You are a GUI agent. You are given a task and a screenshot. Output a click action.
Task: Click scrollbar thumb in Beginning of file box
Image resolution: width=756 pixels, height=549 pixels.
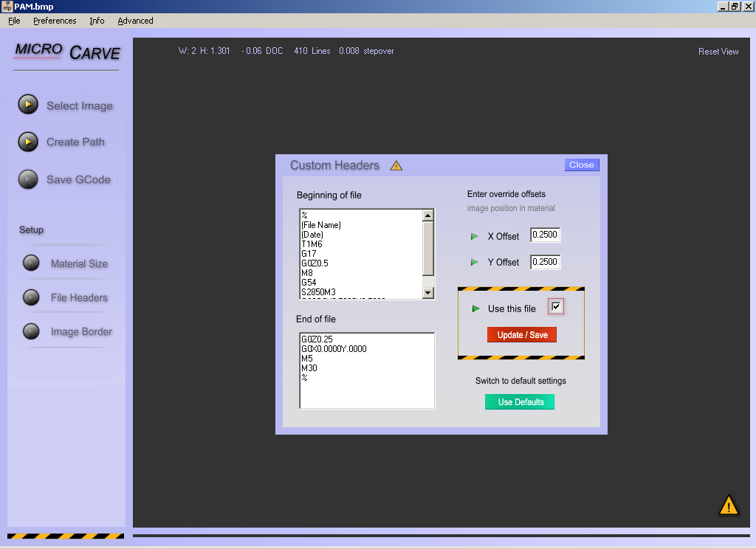pyautogui.click(x=428, y=248)
